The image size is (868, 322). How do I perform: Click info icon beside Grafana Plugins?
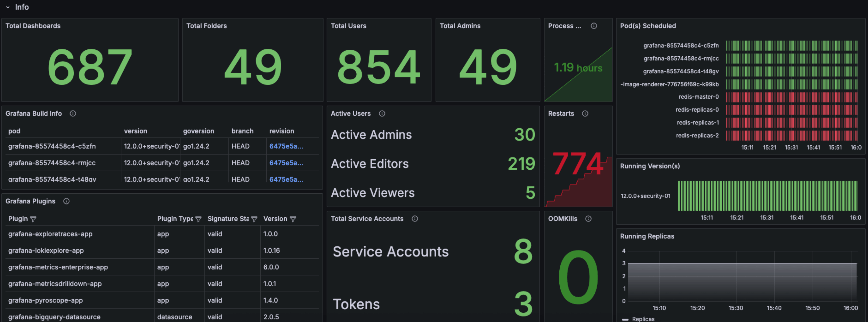pos(66,201)
